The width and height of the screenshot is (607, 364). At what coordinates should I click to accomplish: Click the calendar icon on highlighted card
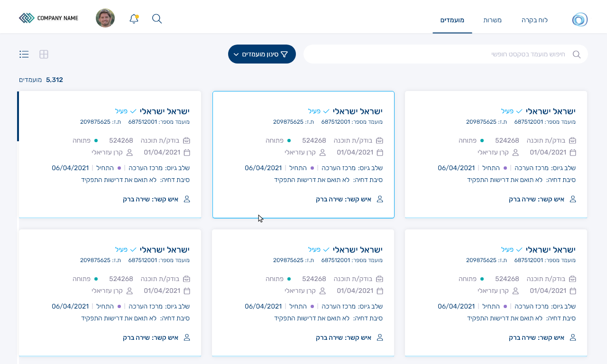[x=379, y=153]
